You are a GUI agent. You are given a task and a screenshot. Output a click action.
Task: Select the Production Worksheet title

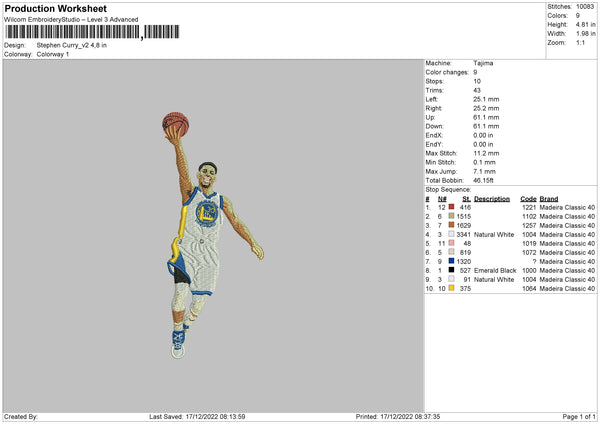[x=55, y=8]
